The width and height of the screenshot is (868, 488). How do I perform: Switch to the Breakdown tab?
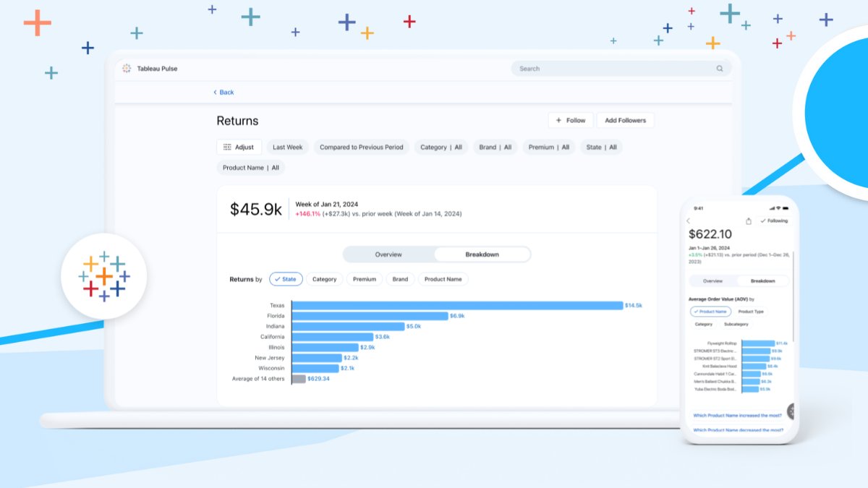pyautogui.click(x=482, y=254)
